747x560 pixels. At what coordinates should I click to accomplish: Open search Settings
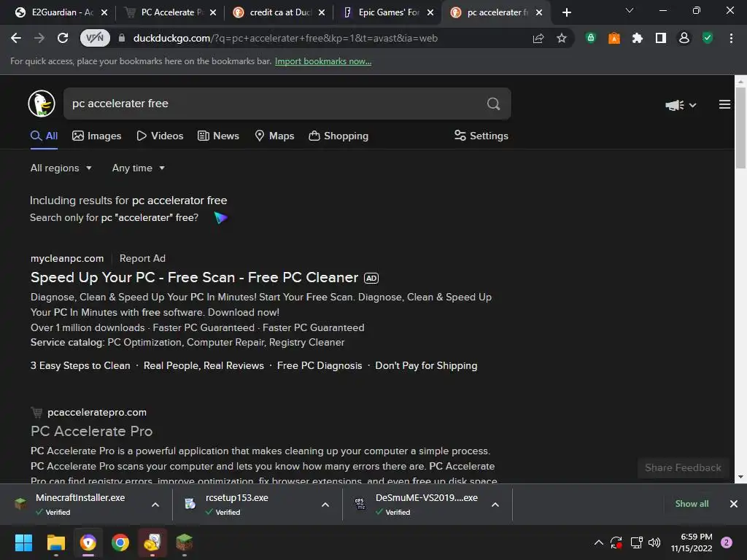pyautogui.click(x=481, y=136)
